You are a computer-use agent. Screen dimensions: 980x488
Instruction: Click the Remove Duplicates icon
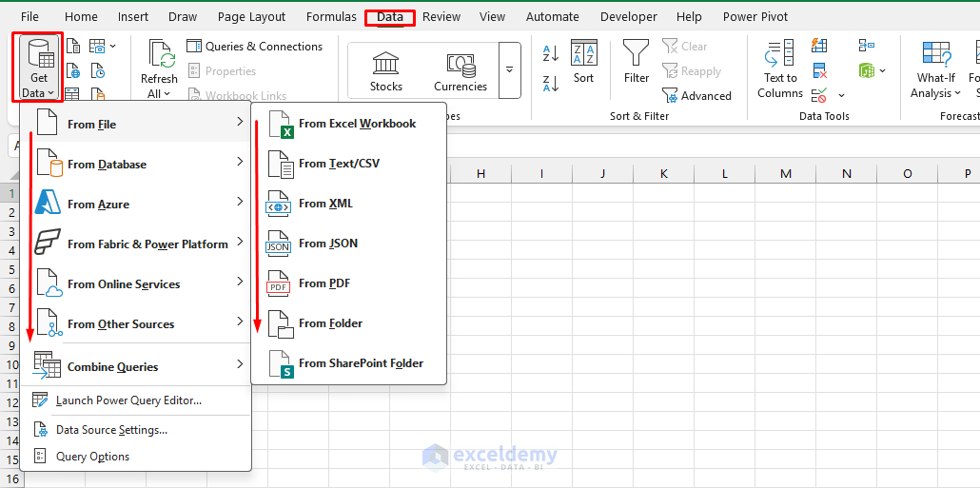[x=819, y=70]
